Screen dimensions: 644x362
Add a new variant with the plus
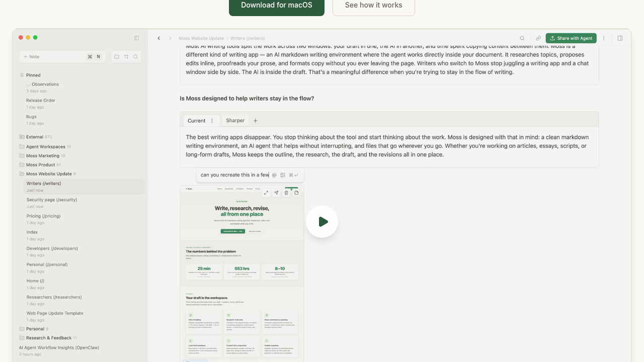click(256, 121)
